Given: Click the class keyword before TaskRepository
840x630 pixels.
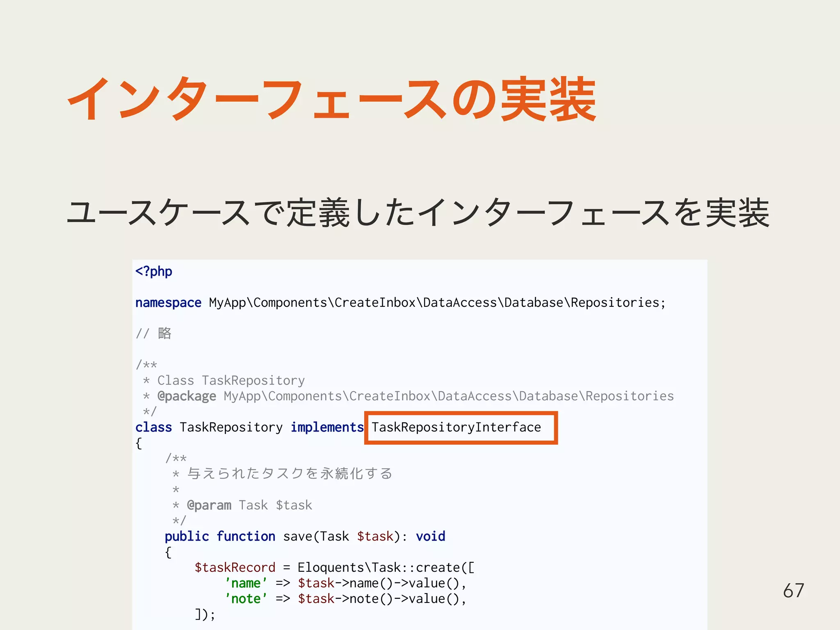Looking at the screenshot, I should 154,427.
